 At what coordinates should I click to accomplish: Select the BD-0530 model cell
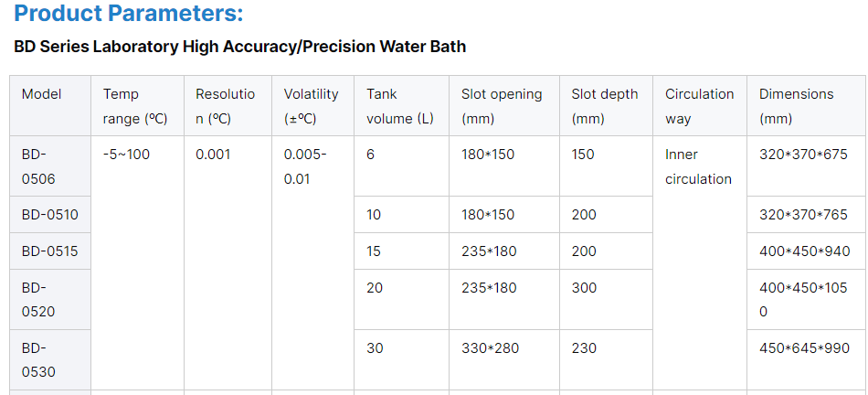[x=38, y=359]
